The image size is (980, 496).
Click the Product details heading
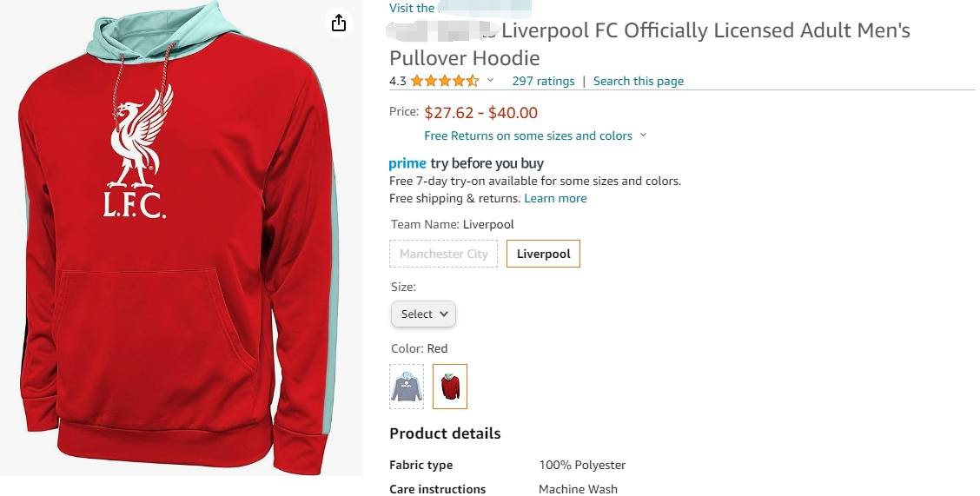[445, 433]
